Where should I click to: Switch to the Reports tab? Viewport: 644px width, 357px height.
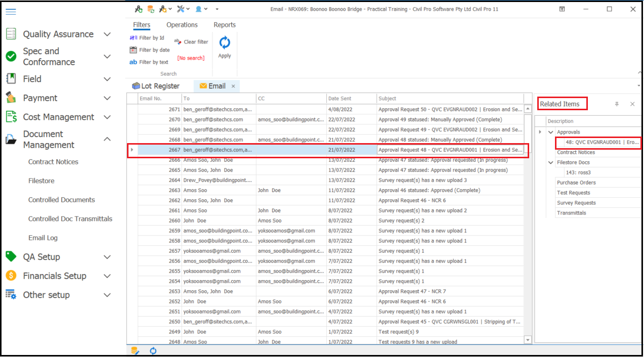[x=225, y=25]
